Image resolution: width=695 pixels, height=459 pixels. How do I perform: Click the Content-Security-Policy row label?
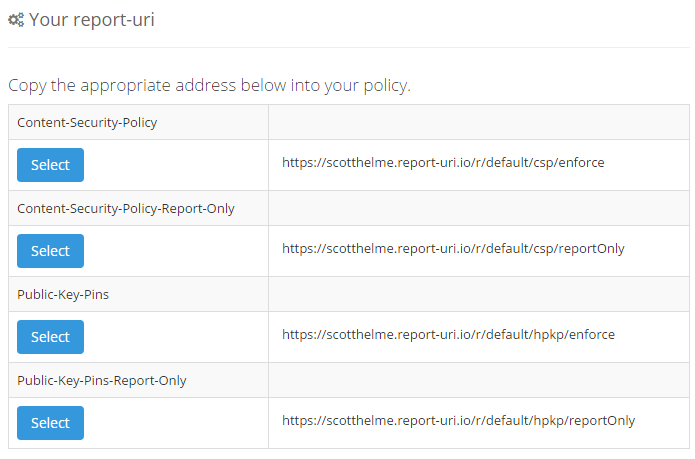88,122
